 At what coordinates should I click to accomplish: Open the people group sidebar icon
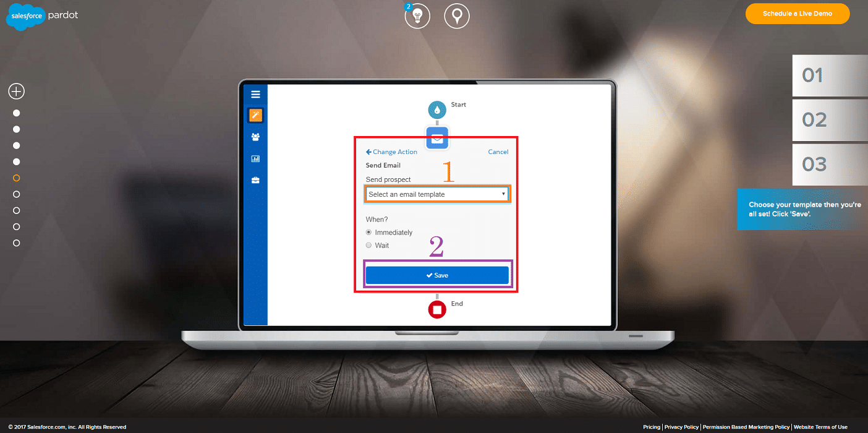(255, 137)
